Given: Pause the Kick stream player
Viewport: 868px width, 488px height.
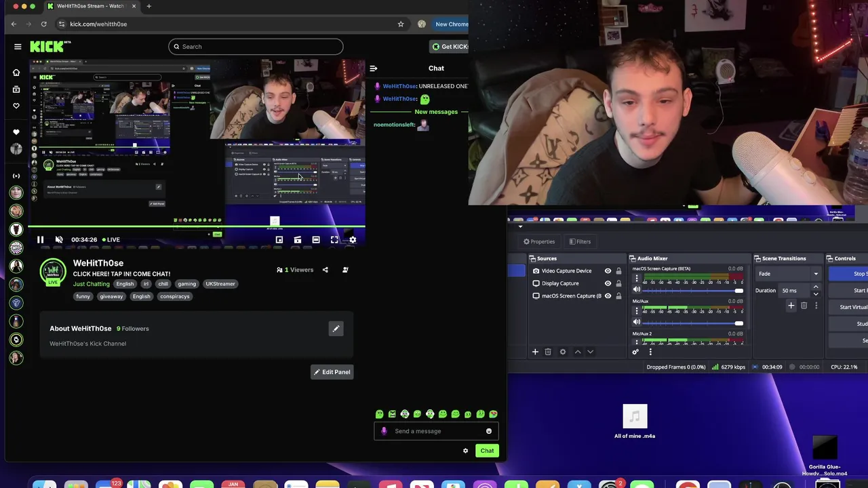Looking at the screenshot, I should 40,239.
